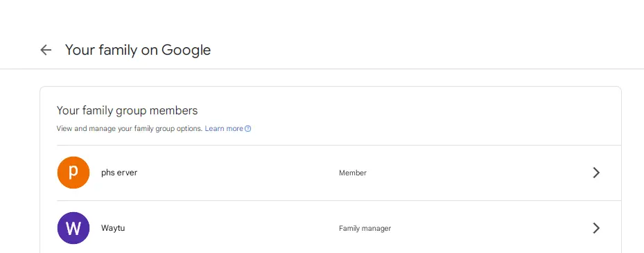Click empty space between phs erver and Member
The image size is (644, 253).
[x=238, y=173]
